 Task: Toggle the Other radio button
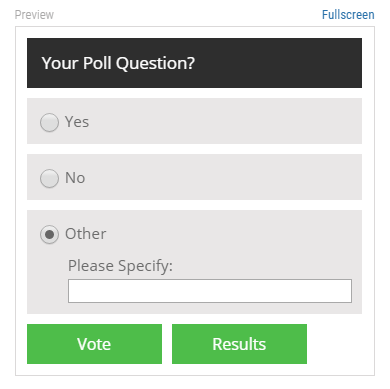pos(49,234)
